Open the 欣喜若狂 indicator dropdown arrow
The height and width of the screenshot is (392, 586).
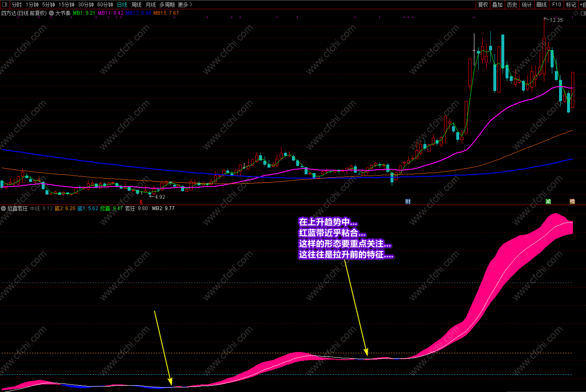point(3,208)
